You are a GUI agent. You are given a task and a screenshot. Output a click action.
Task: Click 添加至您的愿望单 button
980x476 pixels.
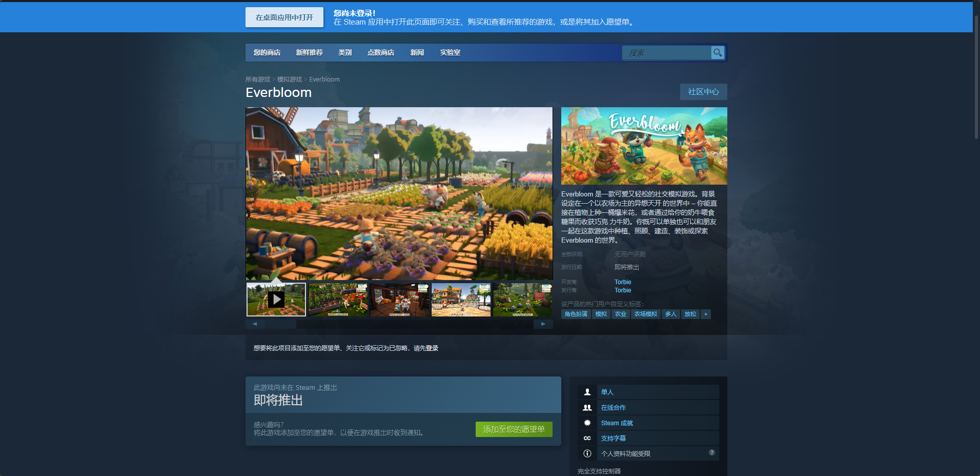tap(514, 429)
